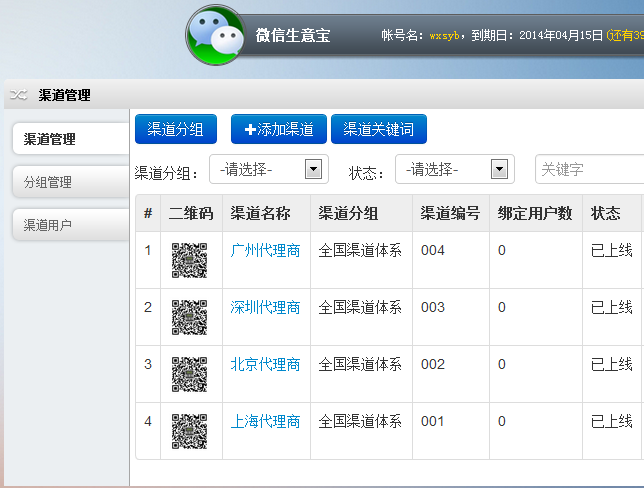This screenshot has width=644, height=488.
Task: Click the 渠道分组 blue button
Action: 176,129
